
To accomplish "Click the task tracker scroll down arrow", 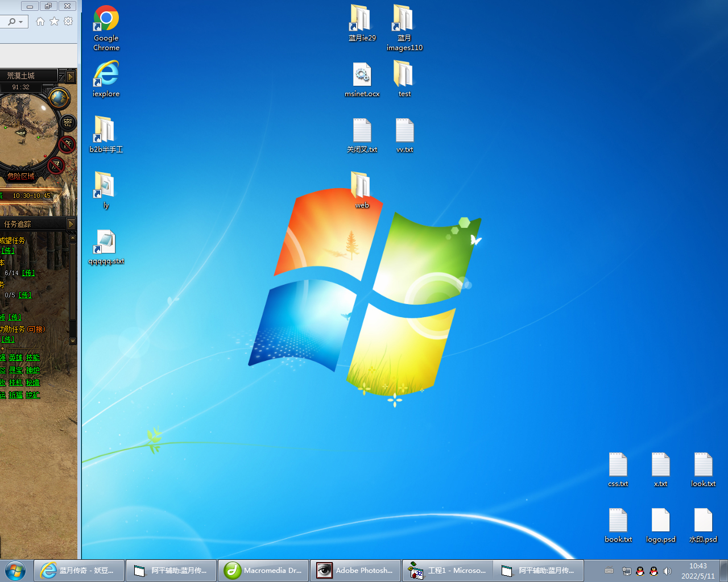I will coord(73,341).
